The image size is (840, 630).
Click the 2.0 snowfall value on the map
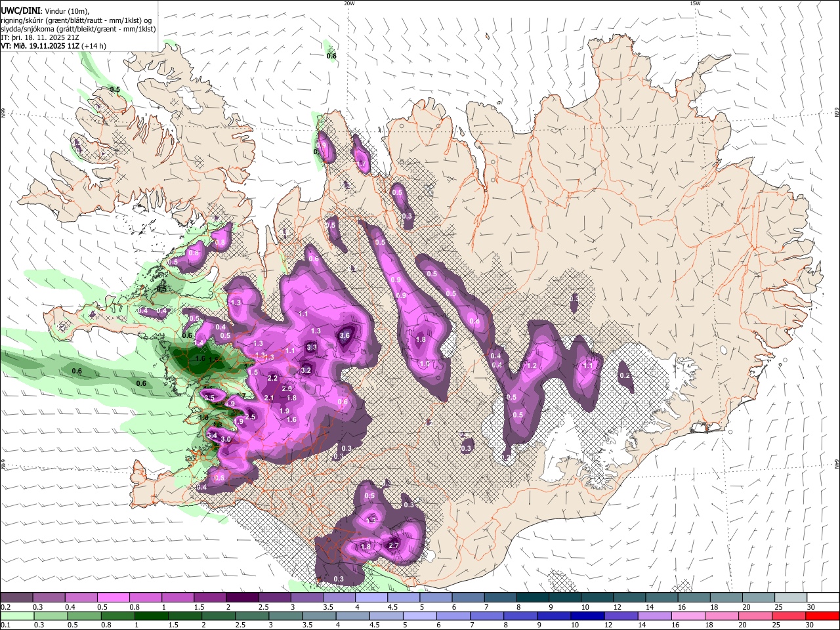[287, 388]
